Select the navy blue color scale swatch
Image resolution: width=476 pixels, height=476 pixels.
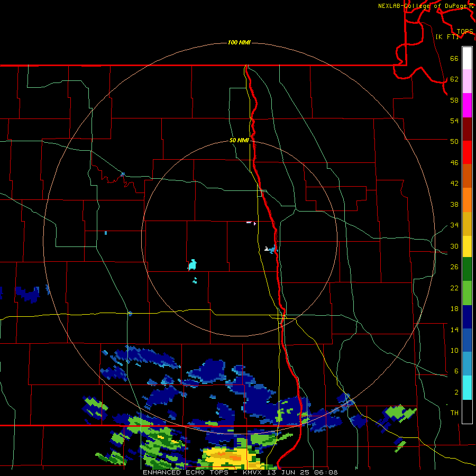click(467, 317)
